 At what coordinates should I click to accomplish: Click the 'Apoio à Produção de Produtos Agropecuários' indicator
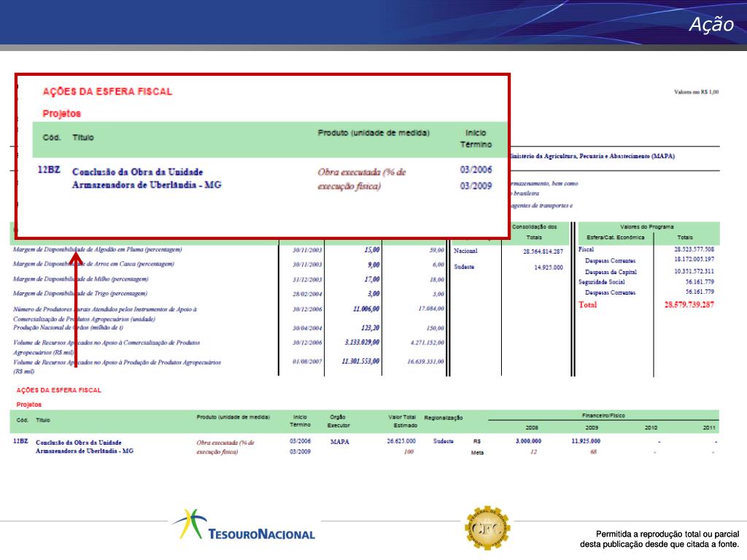point(117,367)
